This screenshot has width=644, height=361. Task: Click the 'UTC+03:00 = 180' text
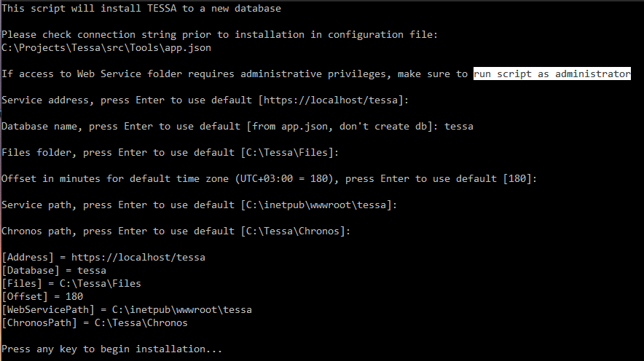[x=284, y=179]
